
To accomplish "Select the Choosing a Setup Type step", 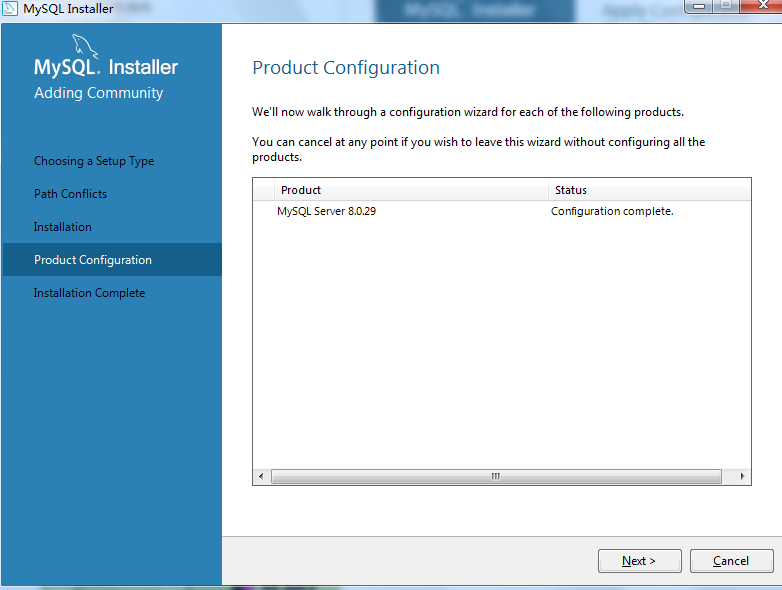I will tap(94, 161).
